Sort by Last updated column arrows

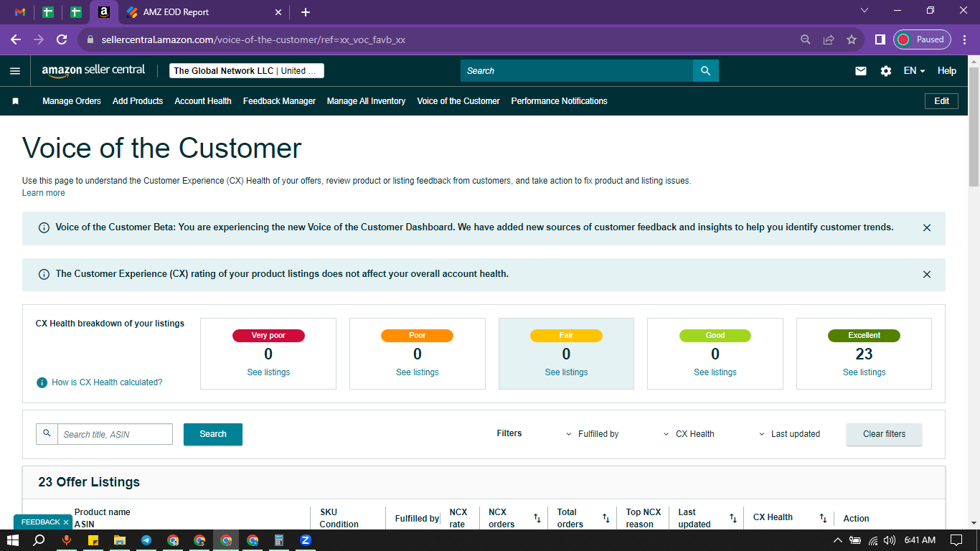coord(733,518)
